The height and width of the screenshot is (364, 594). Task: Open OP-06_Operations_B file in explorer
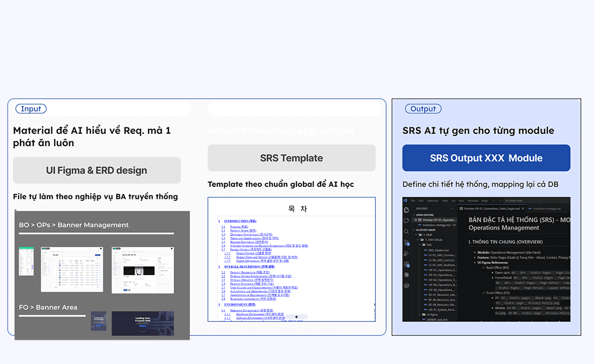[439, 285]
